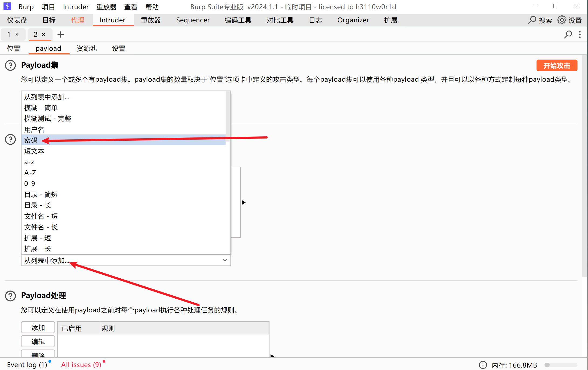Open the 资源池 sub-tab
The height and width of the screenshot is (370, 588).
87,49
